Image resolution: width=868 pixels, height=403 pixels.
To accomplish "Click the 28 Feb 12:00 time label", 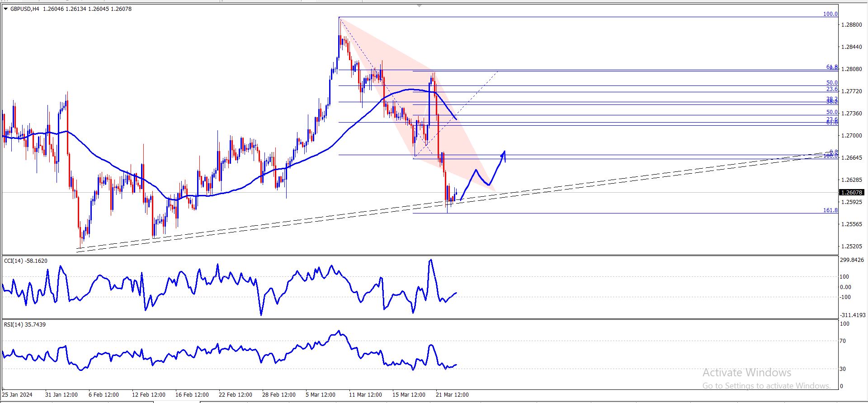I will tap(279, 395).
